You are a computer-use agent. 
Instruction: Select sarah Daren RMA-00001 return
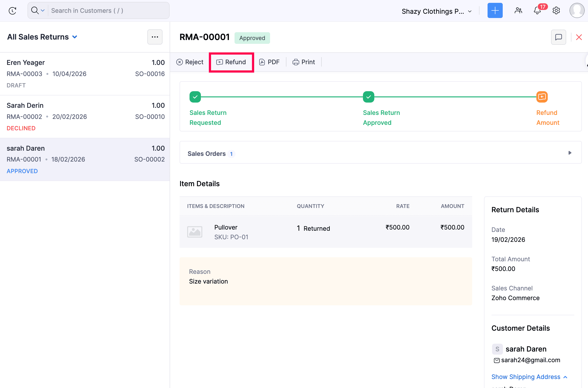click(x=85, y=159)
